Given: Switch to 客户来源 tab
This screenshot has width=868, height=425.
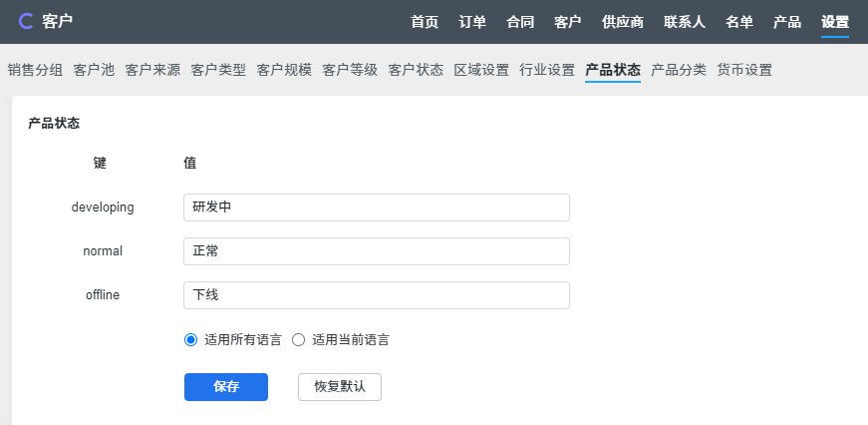Looking at the screenshot, I should [x=152, y=70].
